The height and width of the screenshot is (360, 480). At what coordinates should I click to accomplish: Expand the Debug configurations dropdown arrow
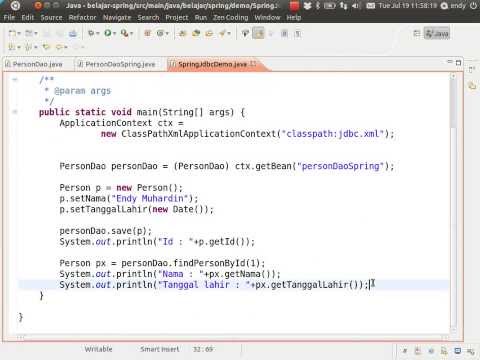(98, 33)
